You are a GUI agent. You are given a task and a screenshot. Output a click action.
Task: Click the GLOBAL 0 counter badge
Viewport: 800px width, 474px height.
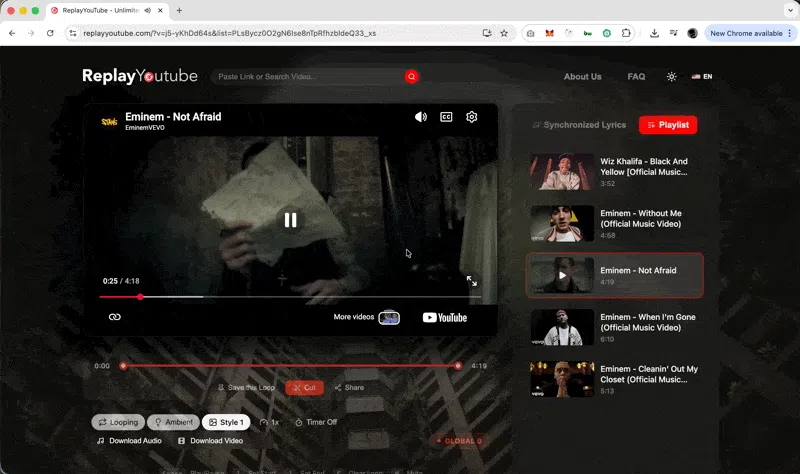(x=459, y=441)
